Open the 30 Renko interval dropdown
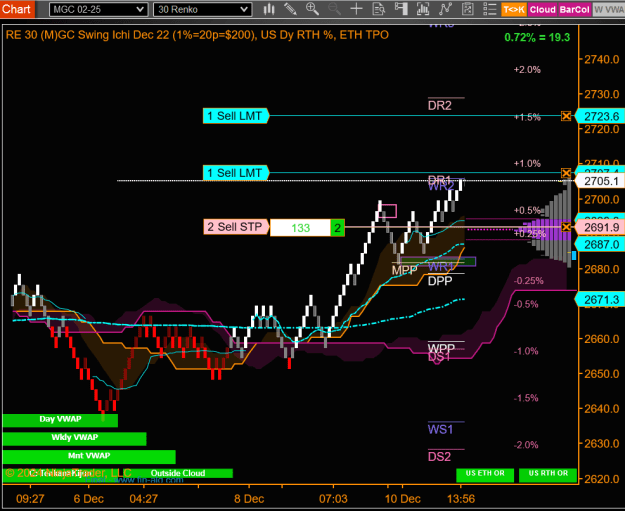The height and width of the screenshot is (511, 625). tap(202, 9)
